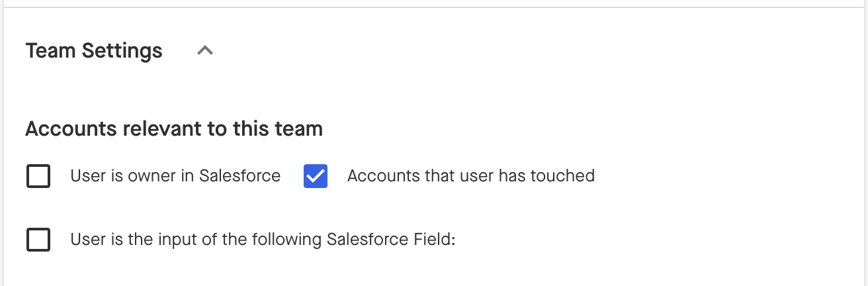Toggle the touched accounts relevance option
The width and height of the screenshot is (868, 286).
(316, 176)
